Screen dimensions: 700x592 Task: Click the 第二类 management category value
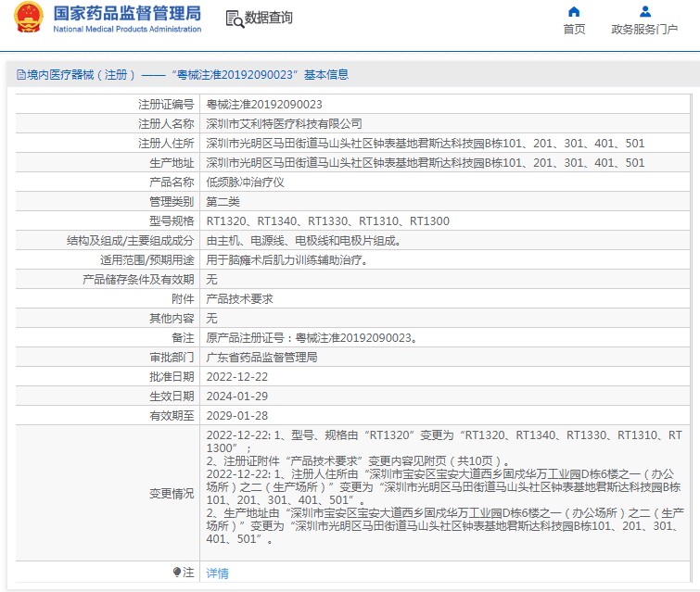click(x=223, y=202)
